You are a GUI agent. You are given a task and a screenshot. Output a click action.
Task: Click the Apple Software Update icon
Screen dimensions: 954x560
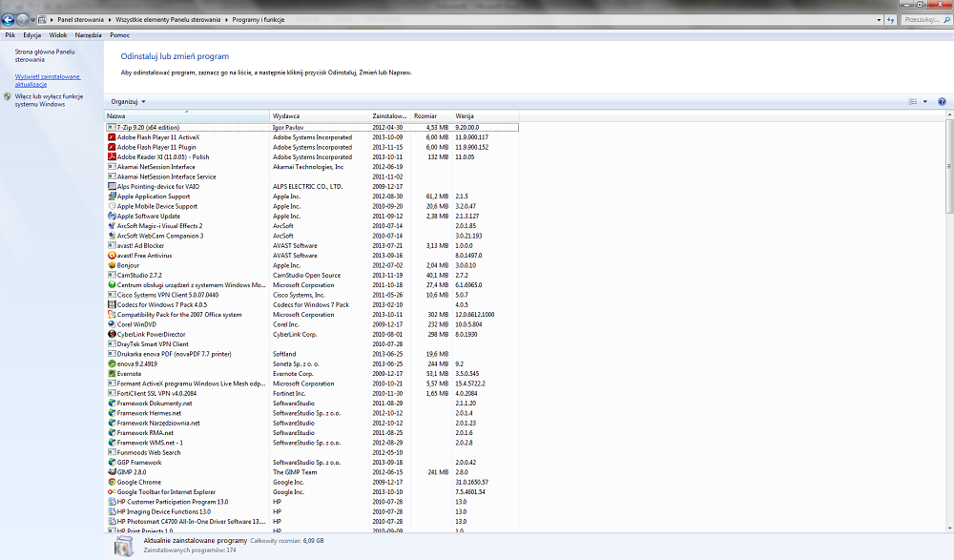click(x=112, y=217)
